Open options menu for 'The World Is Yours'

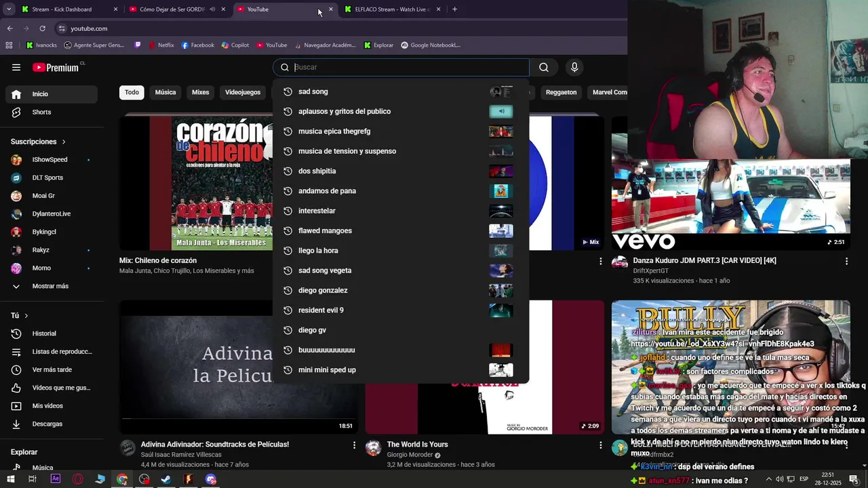(600, 445)
